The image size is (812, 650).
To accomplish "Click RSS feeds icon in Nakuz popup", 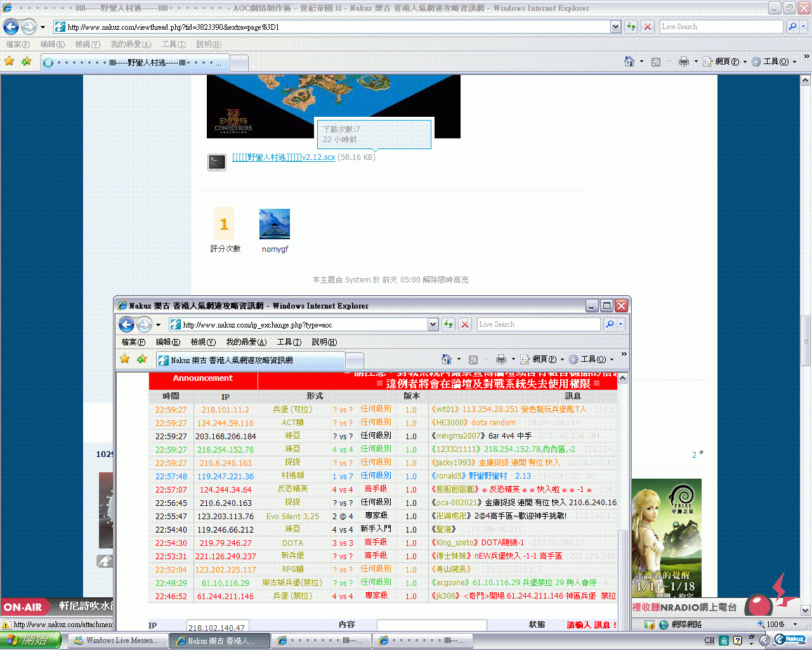I will click(x=473, y=359).
